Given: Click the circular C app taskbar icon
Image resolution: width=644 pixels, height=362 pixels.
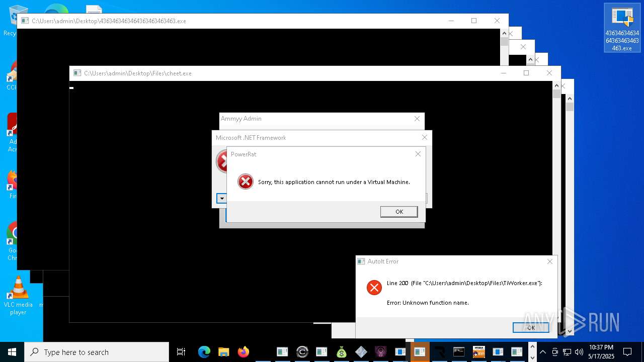Looking at the screenshot, I should (302, 352).
